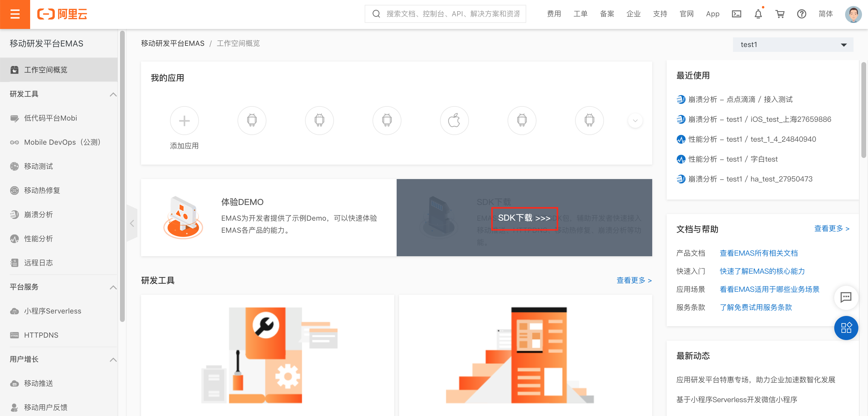Open the Cloud Shell terminal icon
Viewport: 868px width, 416px height.
[736, 14]
